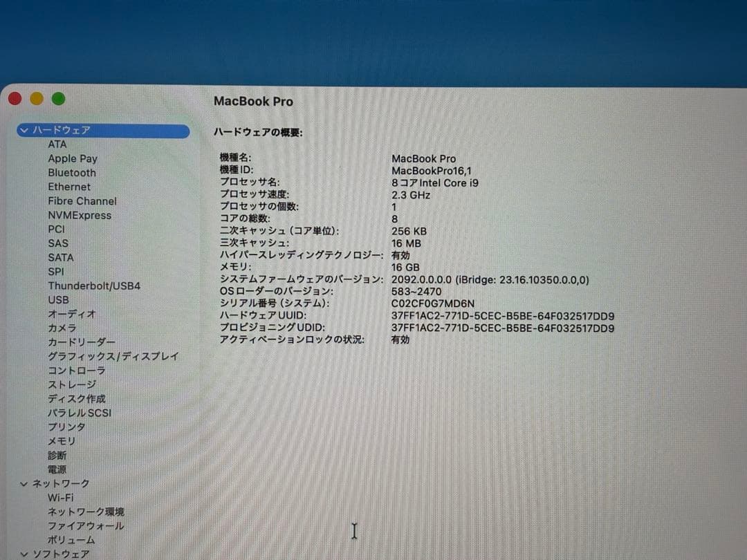Select USB in the sidebar
The height and width of the screenshot is (560, 747).
(x=58, y=299)
